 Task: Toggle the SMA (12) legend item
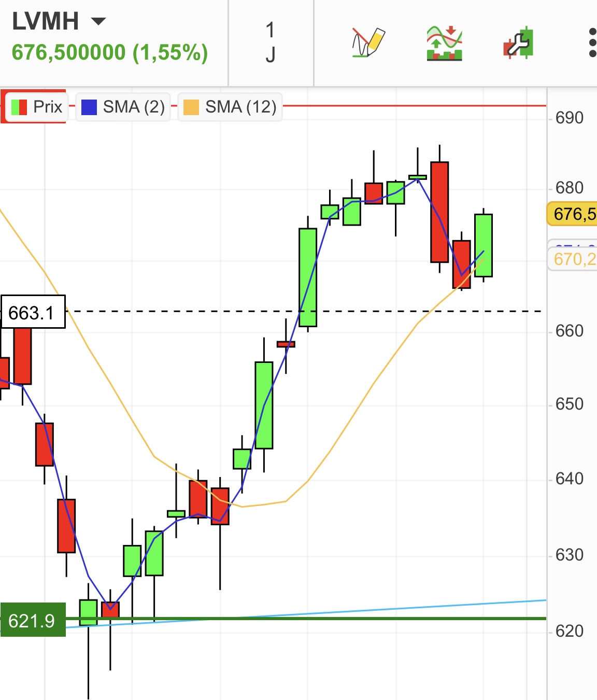coord(240,107)
